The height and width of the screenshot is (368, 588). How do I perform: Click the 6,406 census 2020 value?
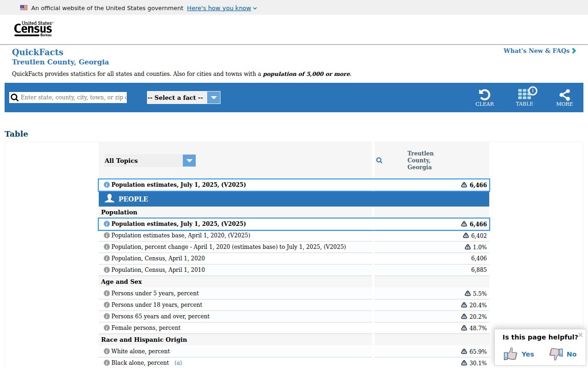(479, 259)
